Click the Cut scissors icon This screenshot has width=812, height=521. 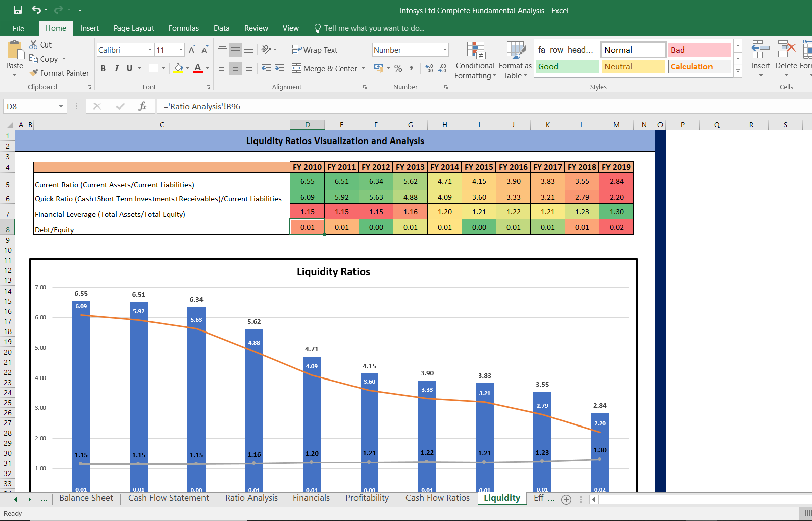[x=33, y=44]
